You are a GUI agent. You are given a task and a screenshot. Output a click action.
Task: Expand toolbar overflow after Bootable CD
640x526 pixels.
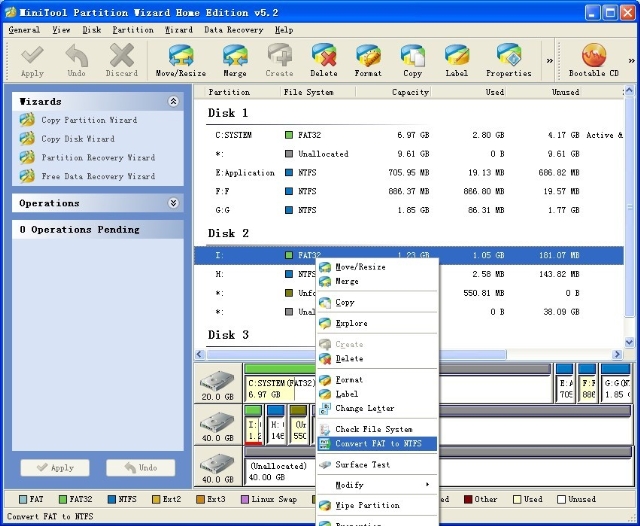[x=631, y=60]
